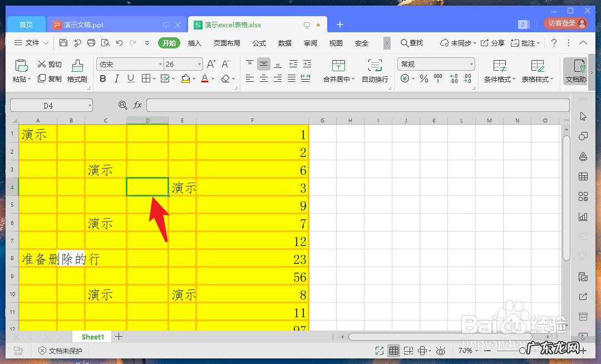Screen dimensions: 601x364
Task: Click inside the formula bar
Action: pos(334,105)
